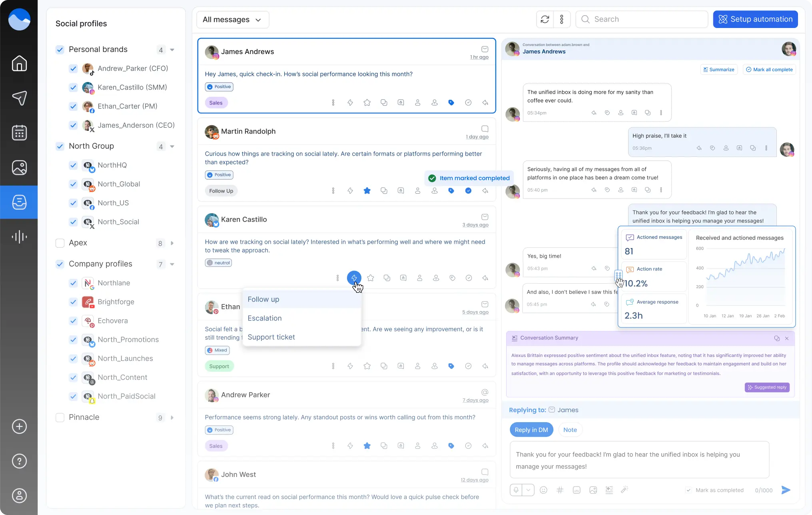The image size is (812, 515).
Task: Open the Inbox icon in the left sidebar
Action: click(x=19, y=202)
